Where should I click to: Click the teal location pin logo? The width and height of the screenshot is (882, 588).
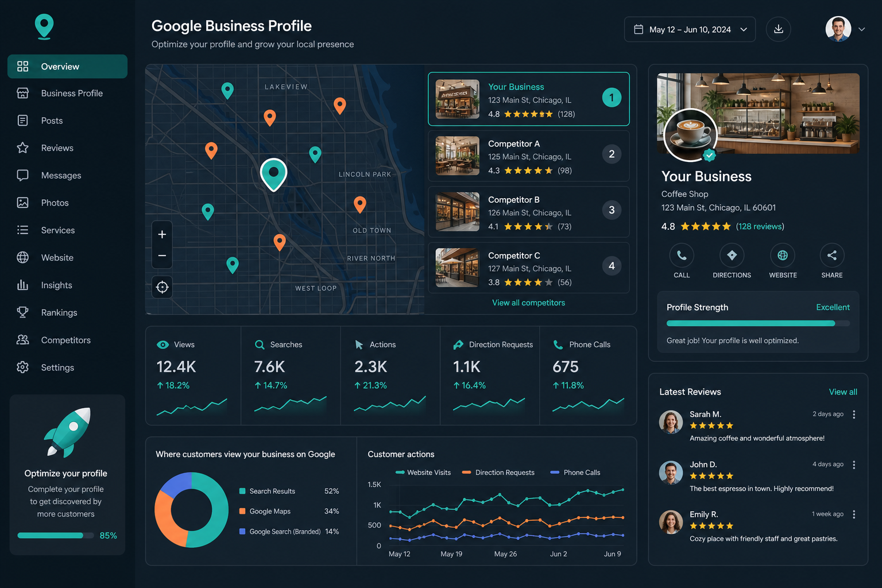[44, 26]
